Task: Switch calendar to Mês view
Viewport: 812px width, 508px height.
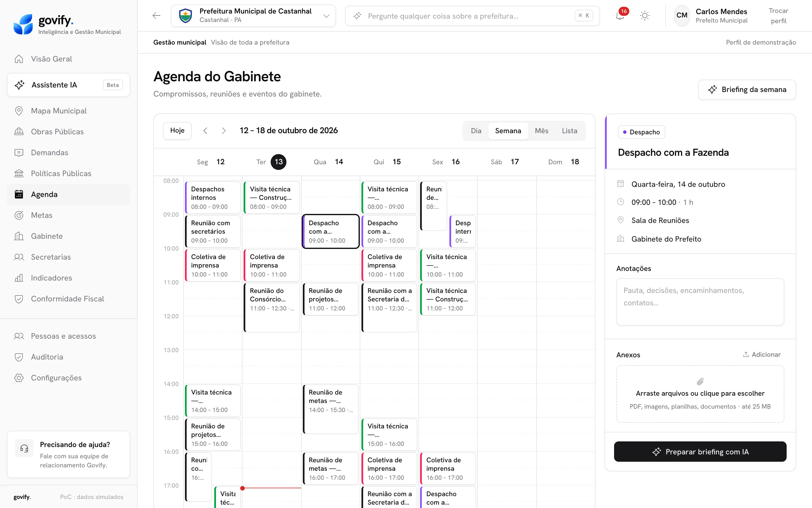Action: (542, 131)
